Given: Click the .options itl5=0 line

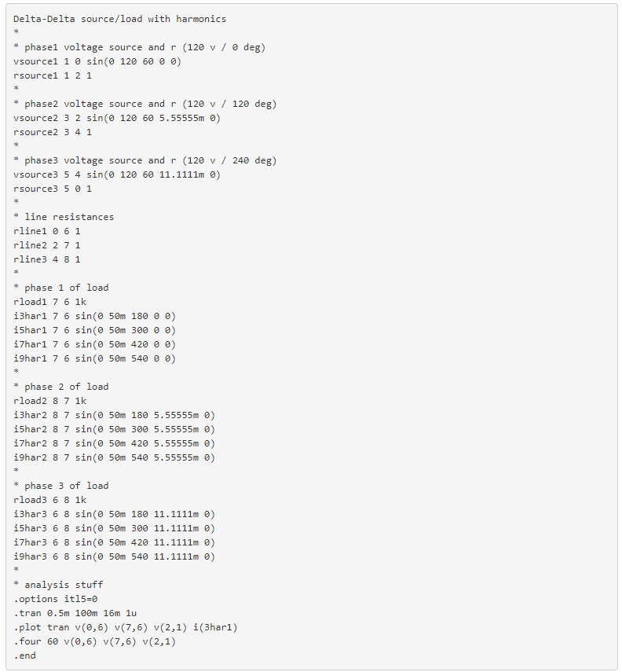Looking at the screenshot, I should (55, 599).
